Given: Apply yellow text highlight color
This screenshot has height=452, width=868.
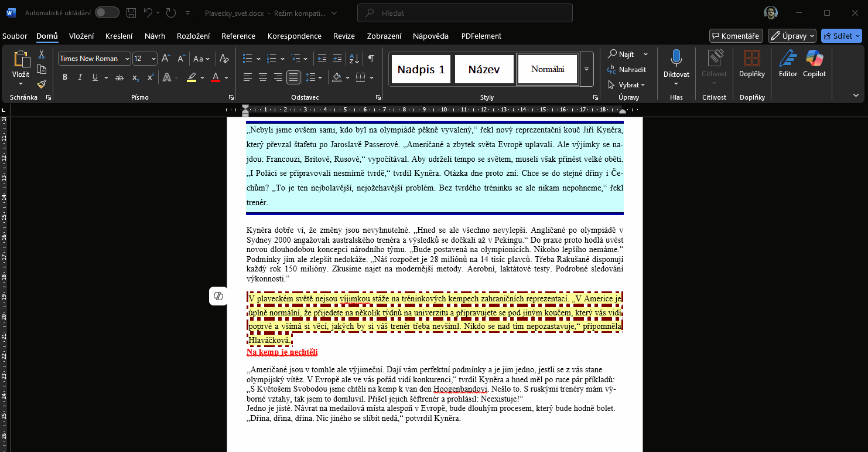Looking at the screenshot, I should coord(192,77).
